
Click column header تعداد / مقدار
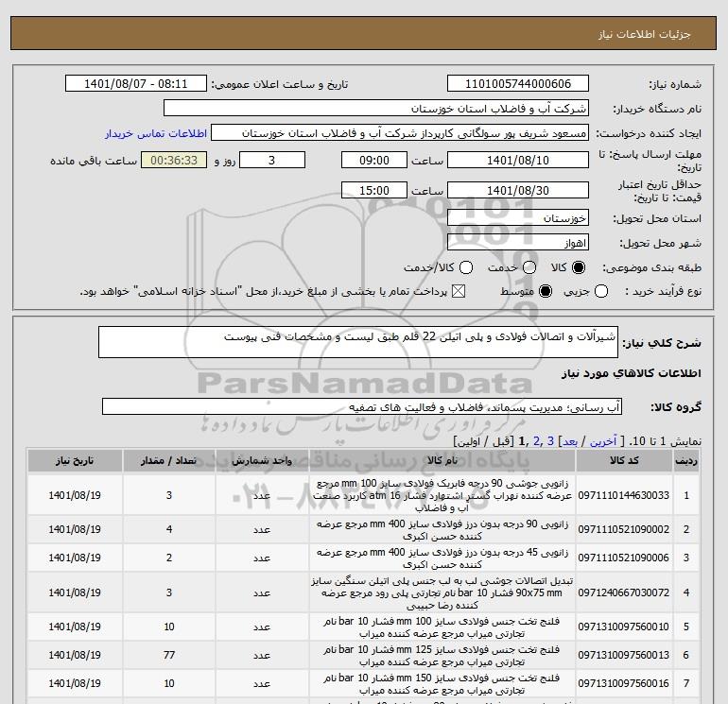click(x=169, y=460)
